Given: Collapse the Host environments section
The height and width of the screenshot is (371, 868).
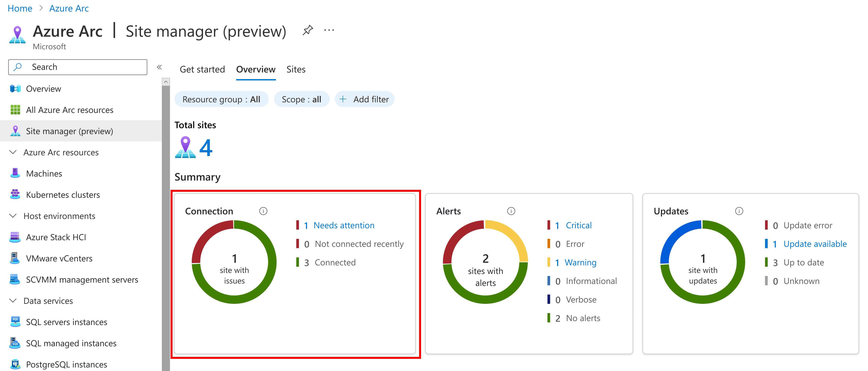Looking at the screenshot, I should click(13, 216).
